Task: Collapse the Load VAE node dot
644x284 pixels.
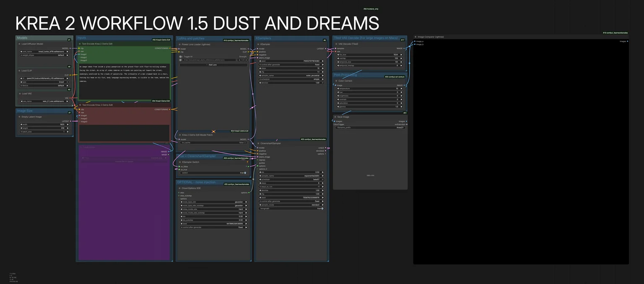Action: pyautogui.click(x=19, y=94)
